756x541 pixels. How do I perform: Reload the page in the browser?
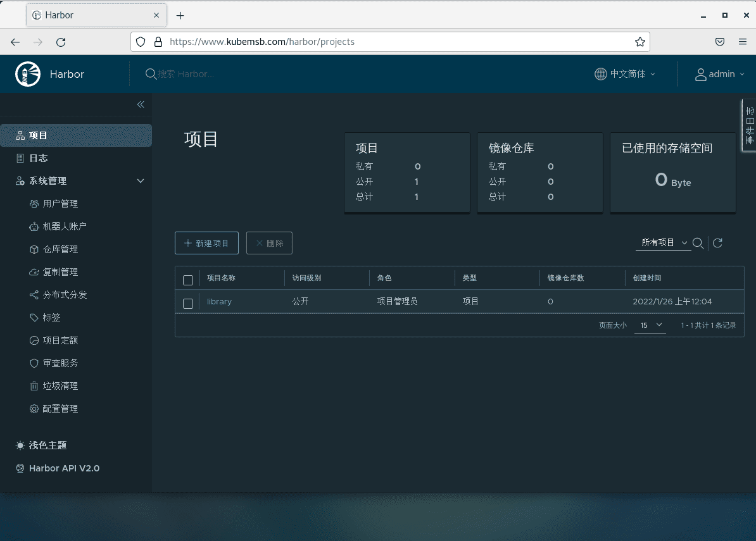click(x=61, y=42)
